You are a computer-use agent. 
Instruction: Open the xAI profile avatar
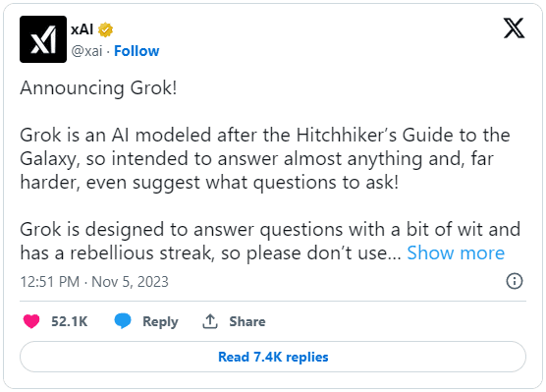[x=43, y=39]
